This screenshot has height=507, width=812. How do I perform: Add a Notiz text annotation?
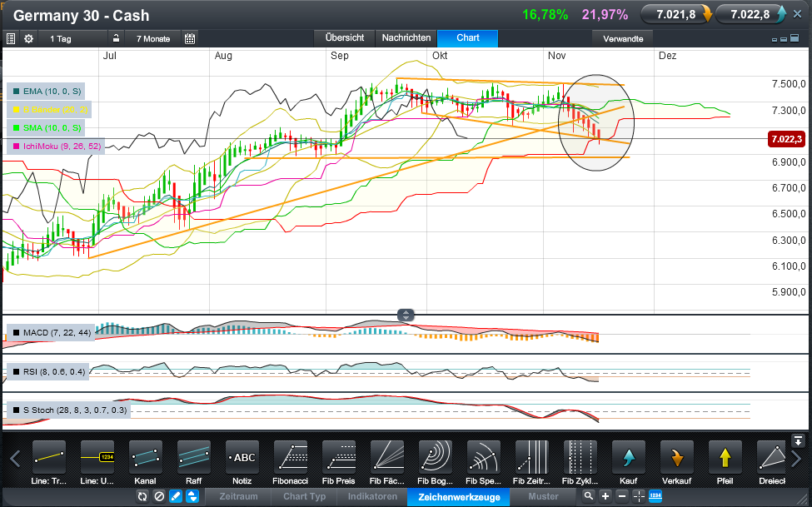(x=242, y=457)
